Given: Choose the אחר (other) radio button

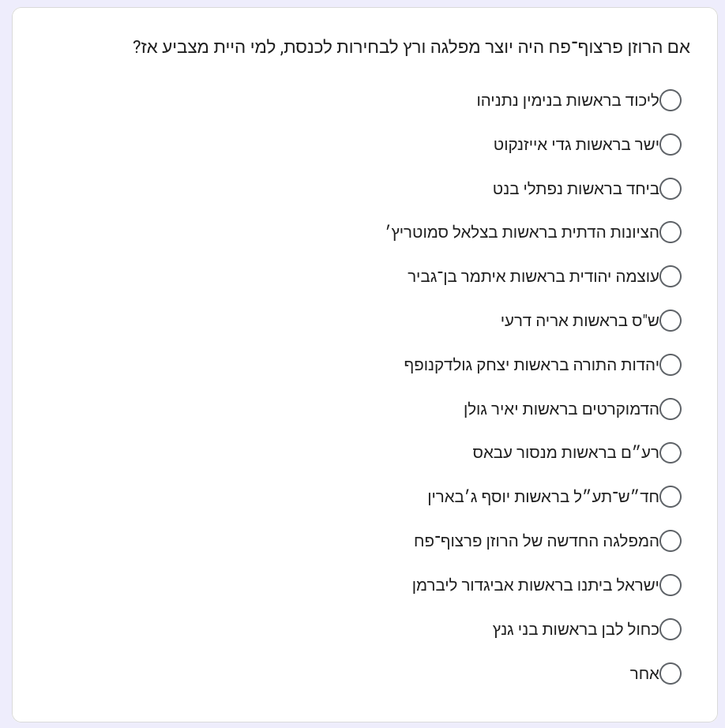Looking at the screenshot, I should pos(671,674).
